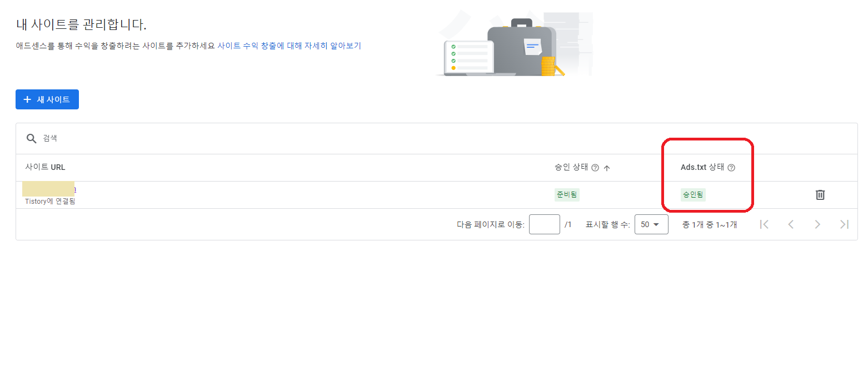Go to the previous page arrow icon
This screenshot has width=868, height=392.
pyautogui.click(x=791, y=224)
